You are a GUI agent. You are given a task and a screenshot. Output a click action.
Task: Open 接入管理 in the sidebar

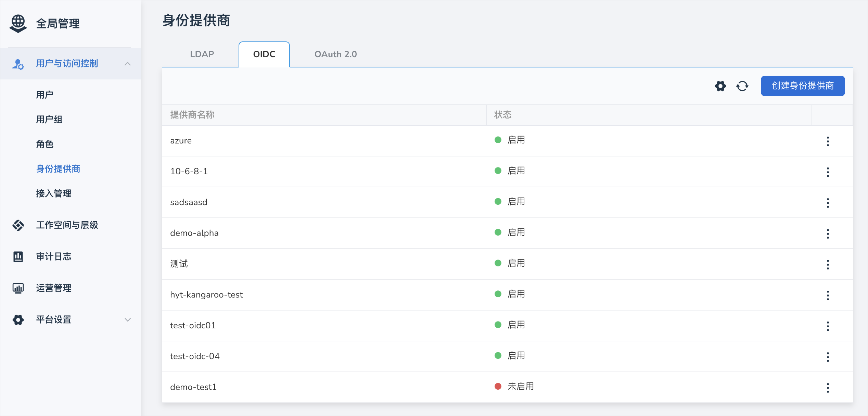point(54,193)
